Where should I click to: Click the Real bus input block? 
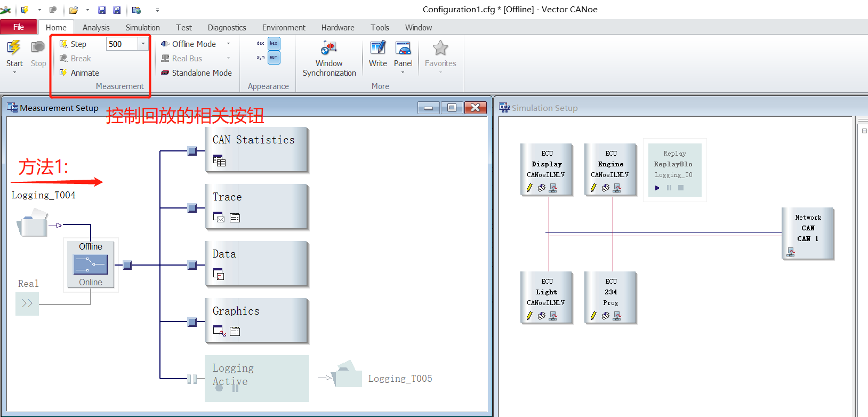(27, 303)
